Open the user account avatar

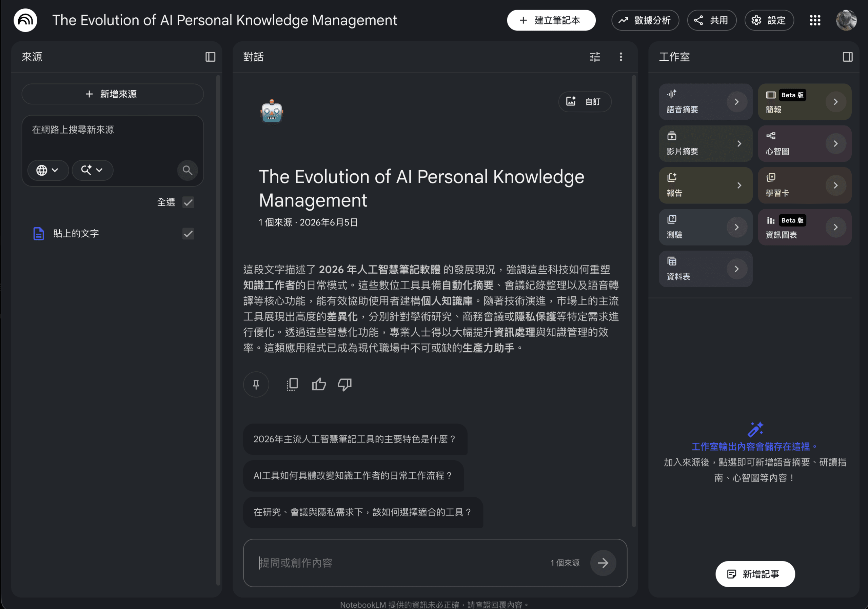[x=846, y=20]
